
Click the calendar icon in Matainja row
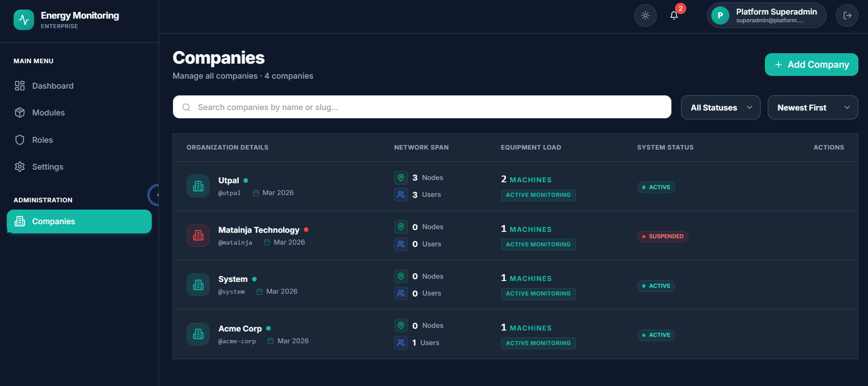[267, 242]
